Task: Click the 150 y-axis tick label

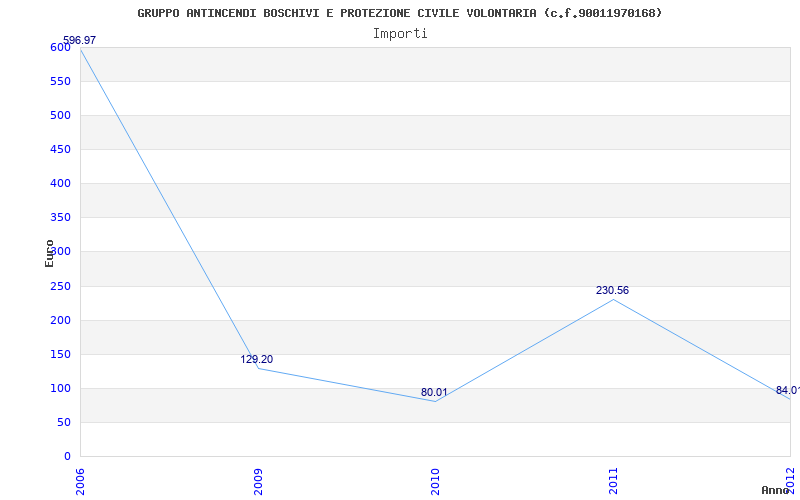Action: pos(60,355)
